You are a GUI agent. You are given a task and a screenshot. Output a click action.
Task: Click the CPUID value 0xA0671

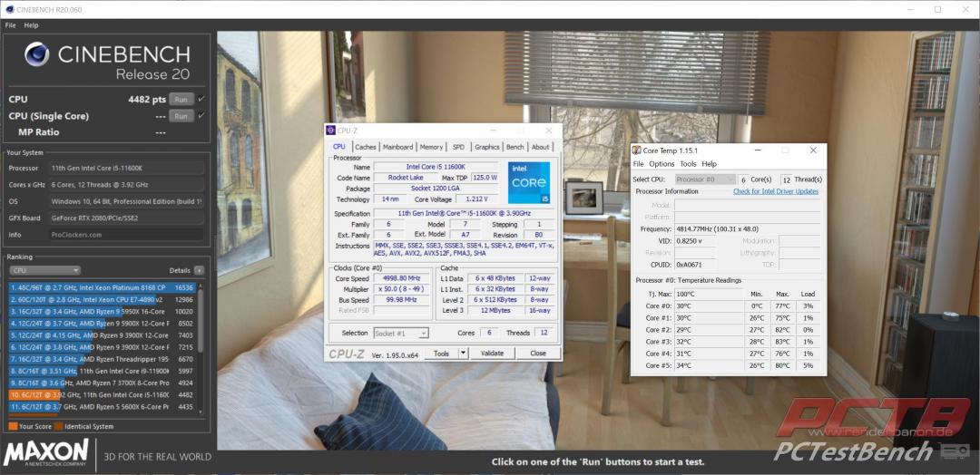point(694,265)
